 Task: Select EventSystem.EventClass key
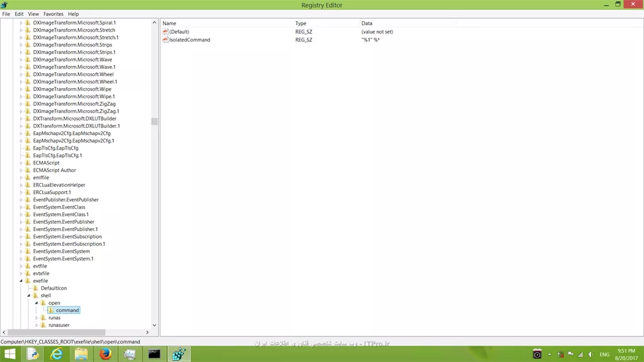pyautogui.click(x=59, y=207)
